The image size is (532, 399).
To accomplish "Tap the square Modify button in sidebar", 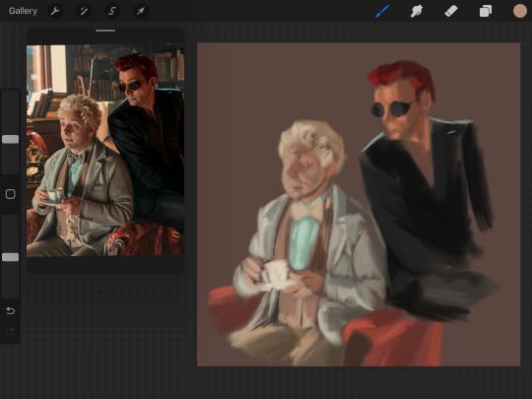I will tap(11, 194).
